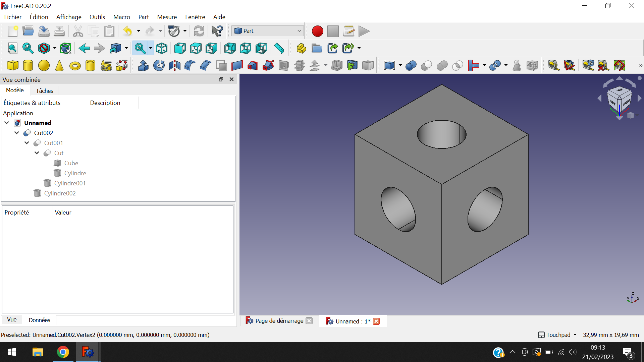Image resolution: width=644 pixels, height=362 pixels.
Task: Create a new document
Action: 13,31
